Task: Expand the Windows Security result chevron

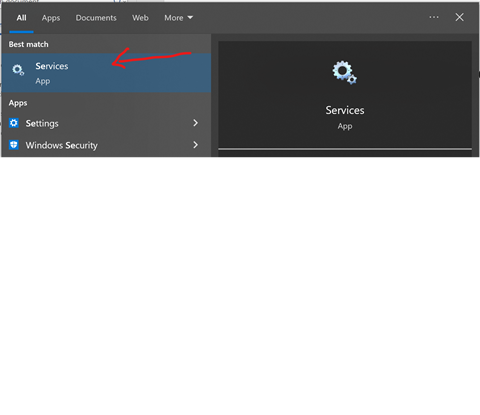Action: click(x=196, y=145)
